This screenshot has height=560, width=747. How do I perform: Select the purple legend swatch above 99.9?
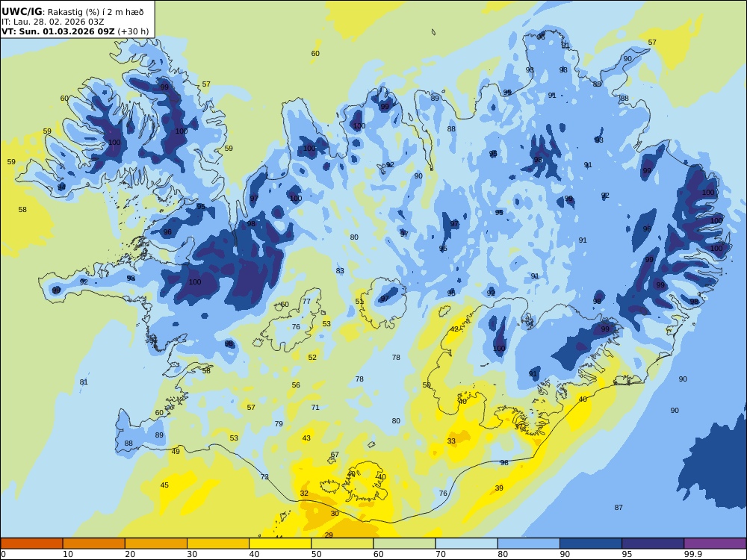click(x=715, y=544)
